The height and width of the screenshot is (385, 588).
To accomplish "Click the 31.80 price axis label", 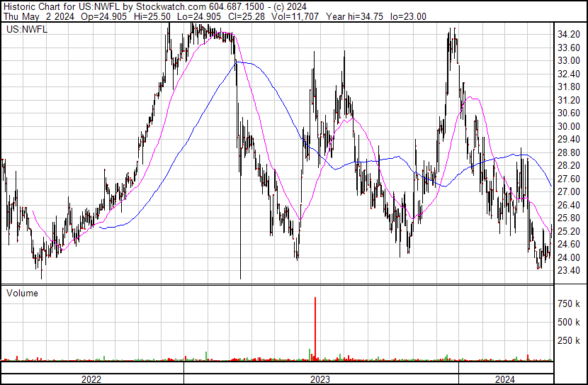I will (568, 87).
